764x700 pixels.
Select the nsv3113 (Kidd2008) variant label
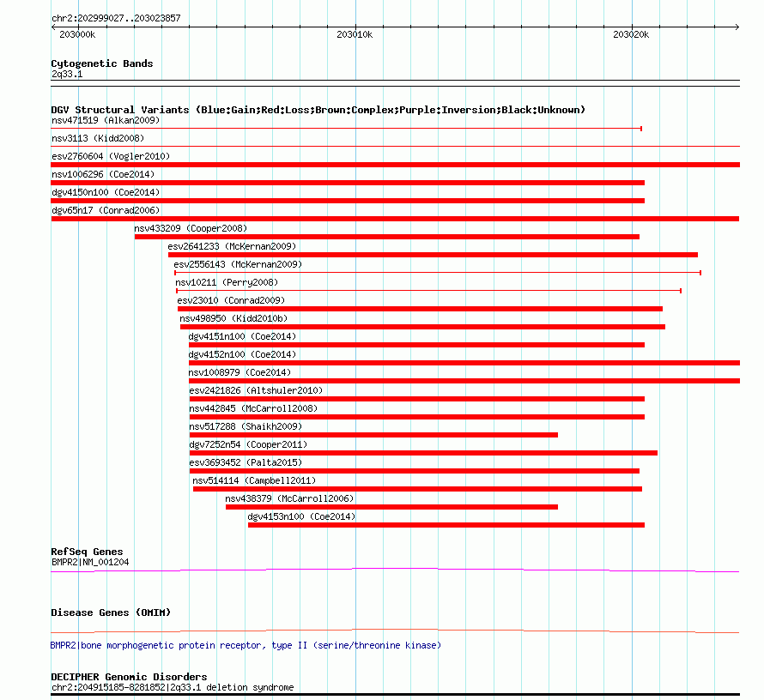[x=98, y=138]
